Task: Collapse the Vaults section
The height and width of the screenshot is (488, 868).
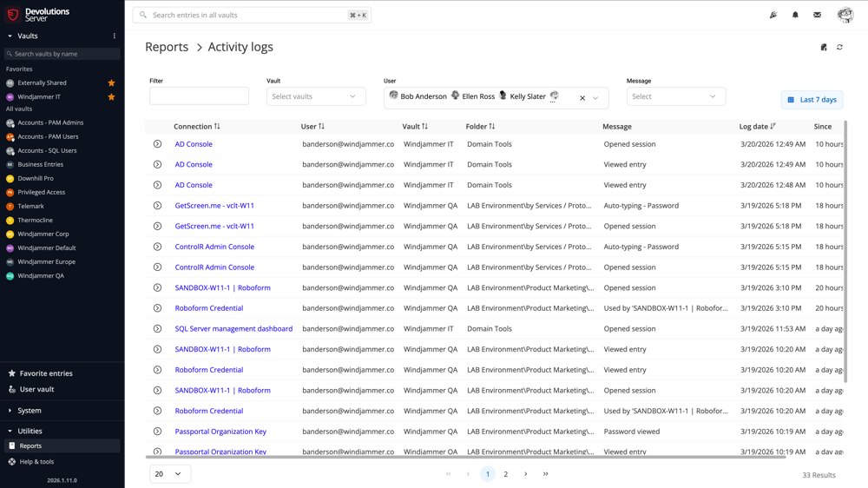Action: [10, 36]
